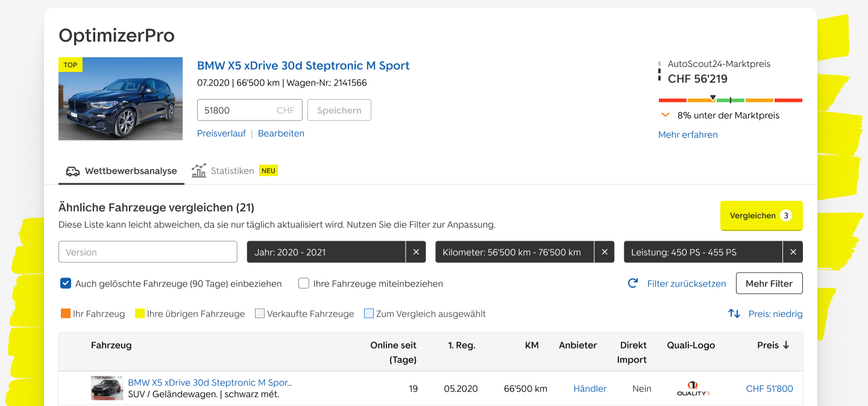Click the orange Ihr Fahrzeug legend swatch
Image resolution: width=868 pixels, height=406 pixels.
click(x=66, y=314)
